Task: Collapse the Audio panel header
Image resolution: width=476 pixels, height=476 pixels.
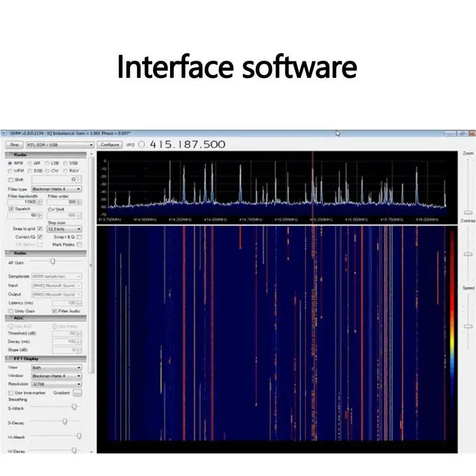Action: click(x=46, y=253)
